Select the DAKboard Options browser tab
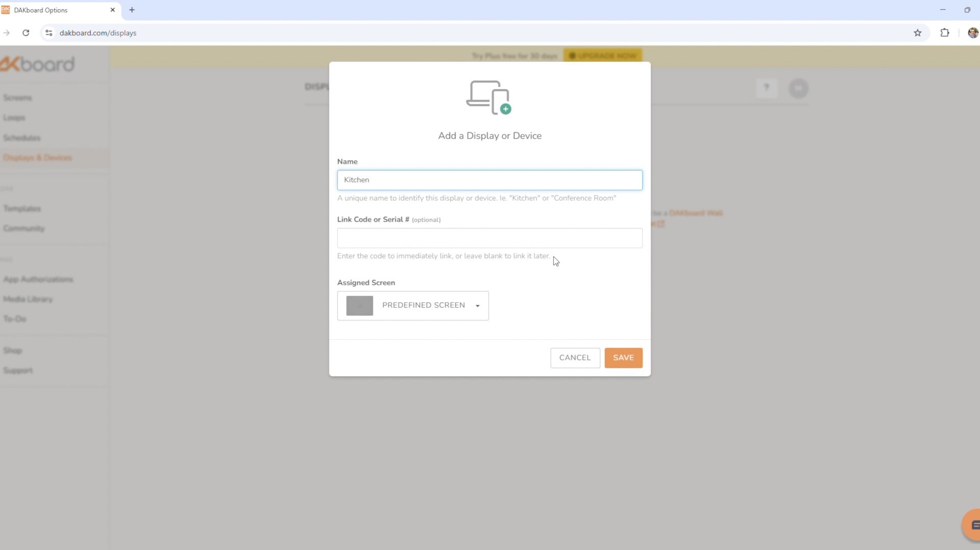 coord(56,10)
